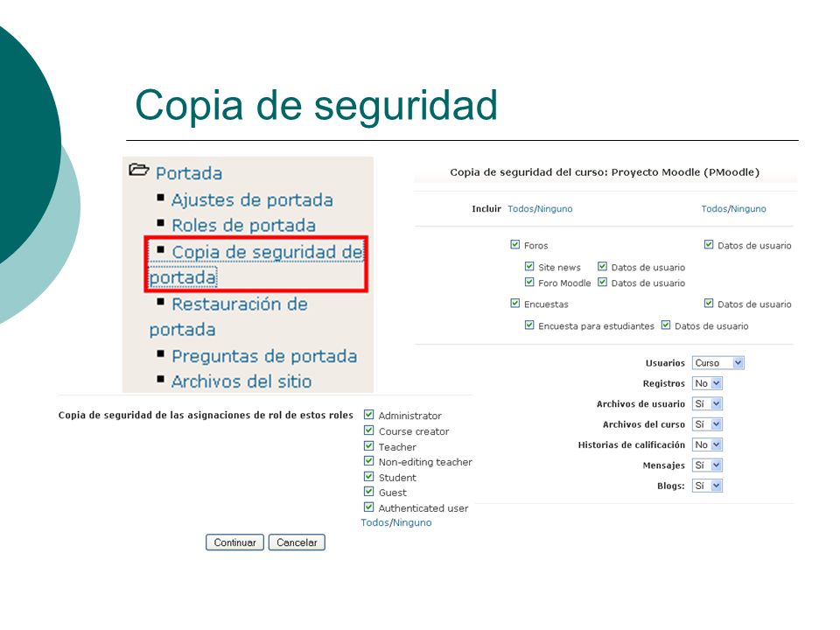
Task: Click Todos link in the right column header
Action: (714, 209)
